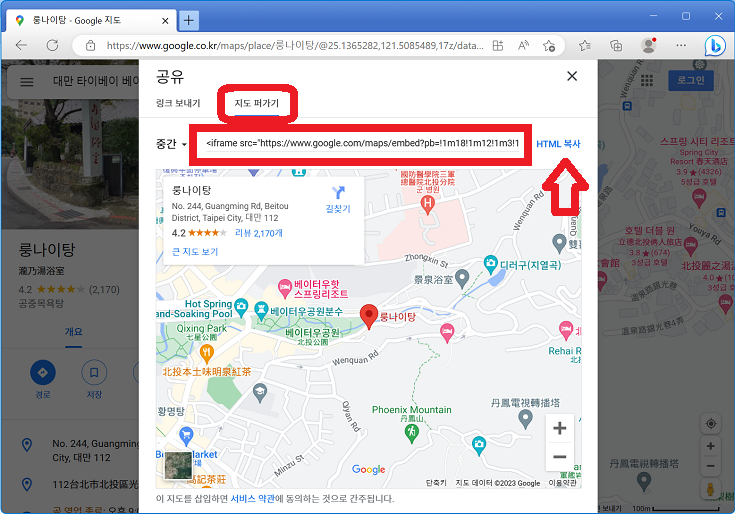Open the 리뷰 2,170개 reviews link
Viewport: 735px width, 514px height.
tap(259, 233)
